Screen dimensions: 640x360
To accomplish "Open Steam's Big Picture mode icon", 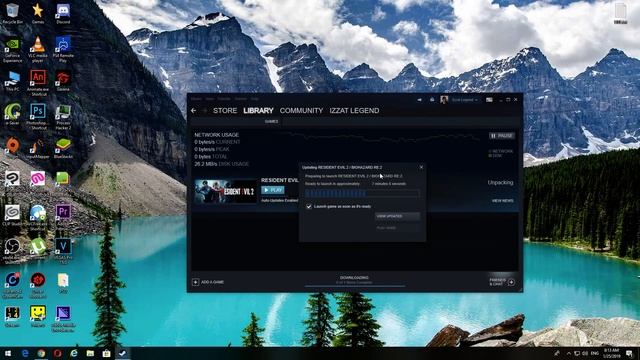I will [489, 100].
